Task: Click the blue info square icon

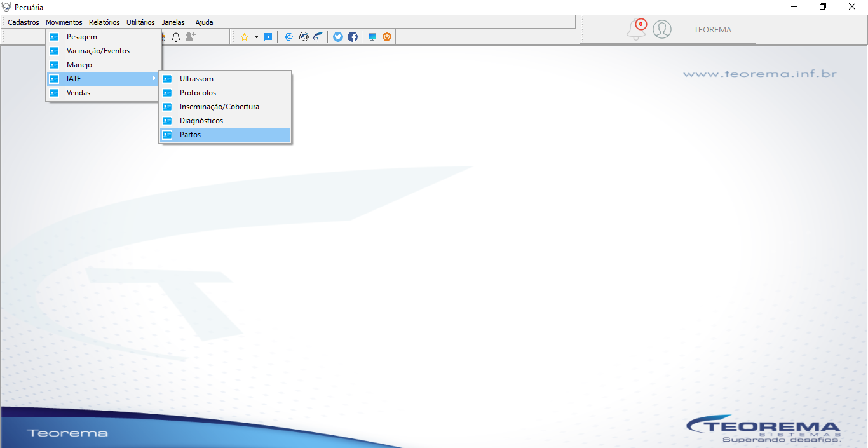Action: pyautogui.click(x=268, y=37)
